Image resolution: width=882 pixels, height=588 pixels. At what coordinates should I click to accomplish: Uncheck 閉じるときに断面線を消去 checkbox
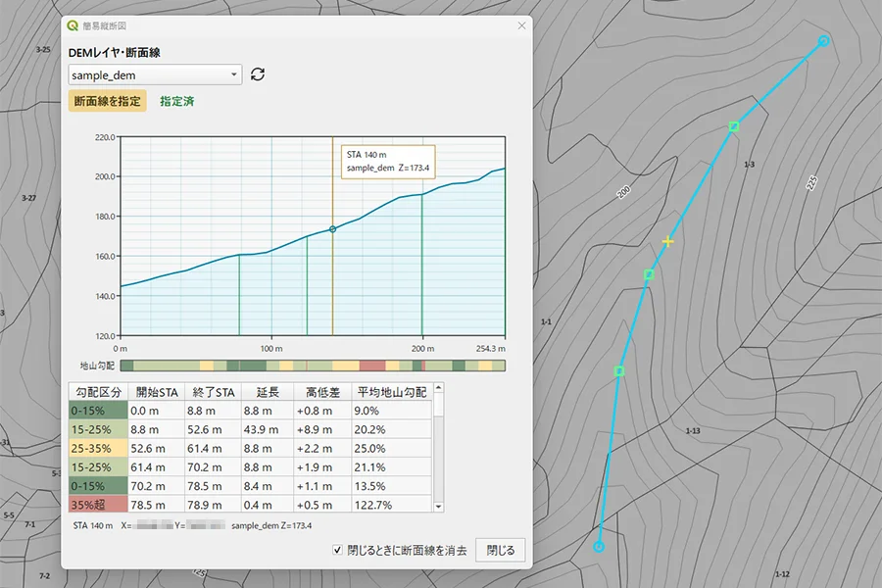click(x=337, y=550)
